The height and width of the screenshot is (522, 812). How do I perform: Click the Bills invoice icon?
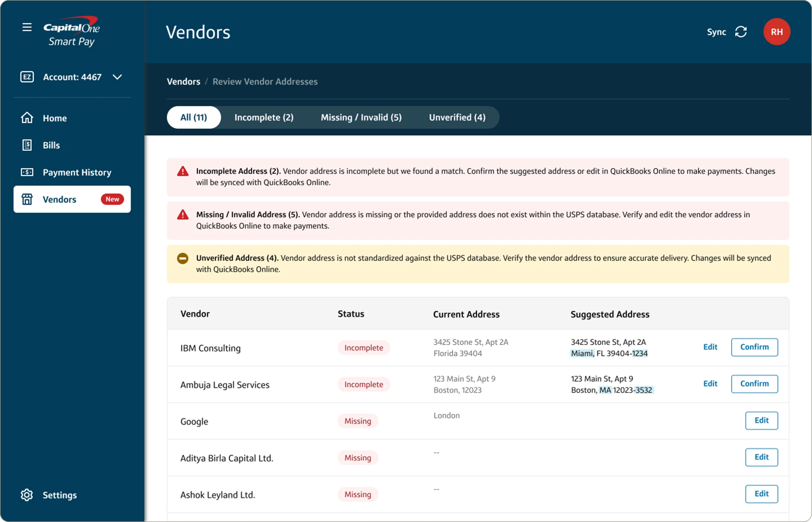27,145
